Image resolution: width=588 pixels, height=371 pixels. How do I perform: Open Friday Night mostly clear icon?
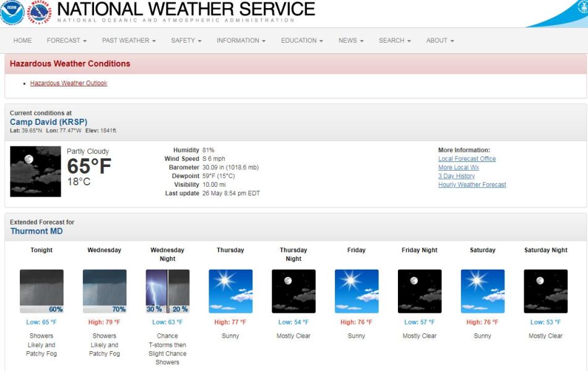(x=420, y=291)
